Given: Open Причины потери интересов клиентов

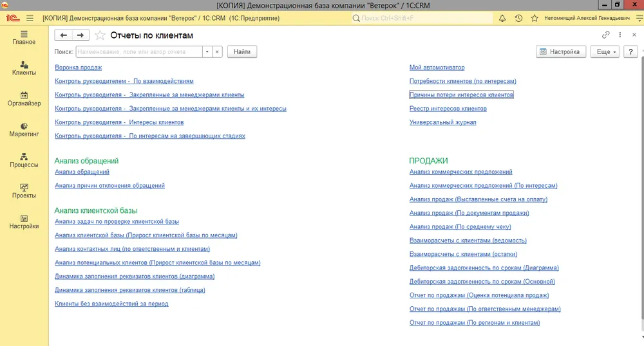Looking at the screenshot, I should [461, 95].
